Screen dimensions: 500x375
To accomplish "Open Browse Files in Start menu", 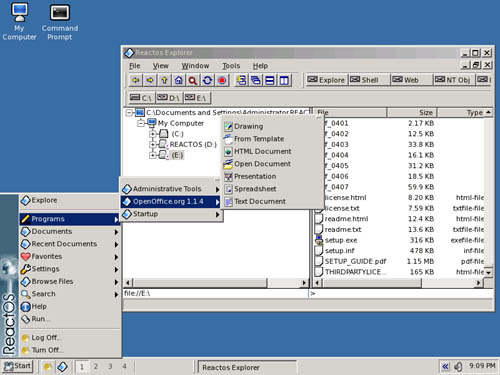I will click(x=69, y=281).
